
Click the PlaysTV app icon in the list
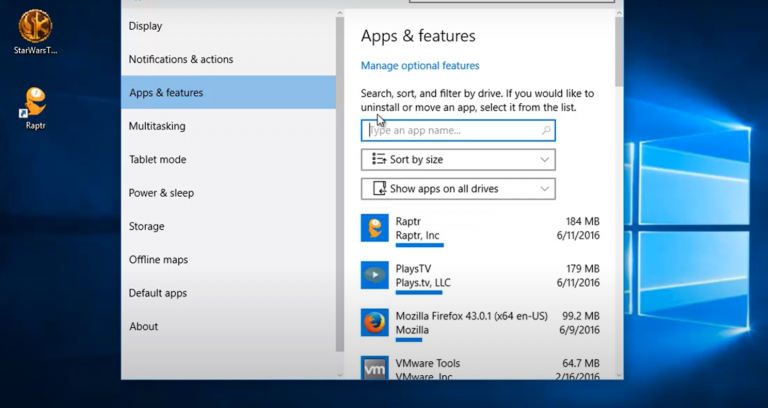pos(375,275)
